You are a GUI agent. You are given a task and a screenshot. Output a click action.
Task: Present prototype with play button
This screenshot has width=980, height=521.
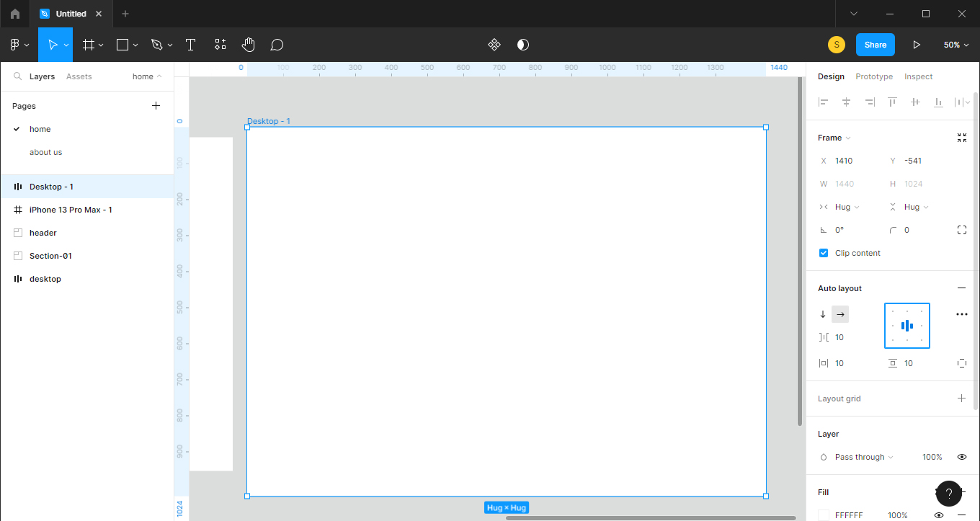point(917,45)
